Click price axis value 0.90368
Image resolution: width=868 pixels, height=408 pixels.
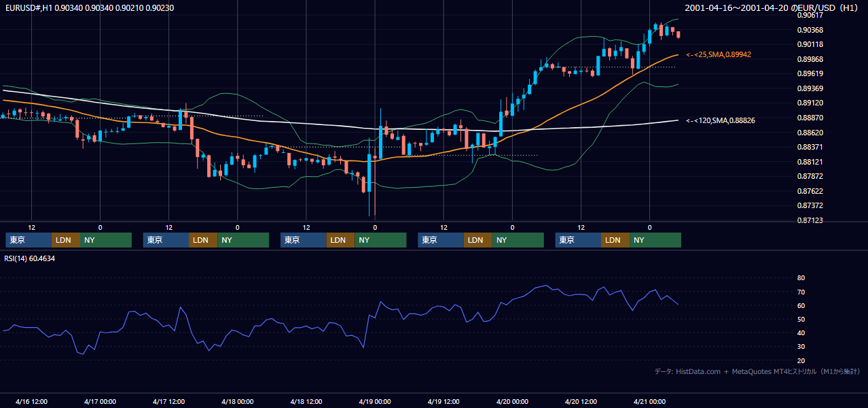coord(810,30)
